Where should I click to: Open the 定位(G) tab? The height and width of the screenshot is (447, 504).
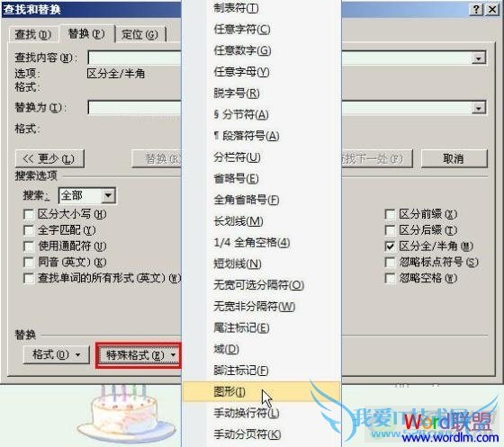139,34
